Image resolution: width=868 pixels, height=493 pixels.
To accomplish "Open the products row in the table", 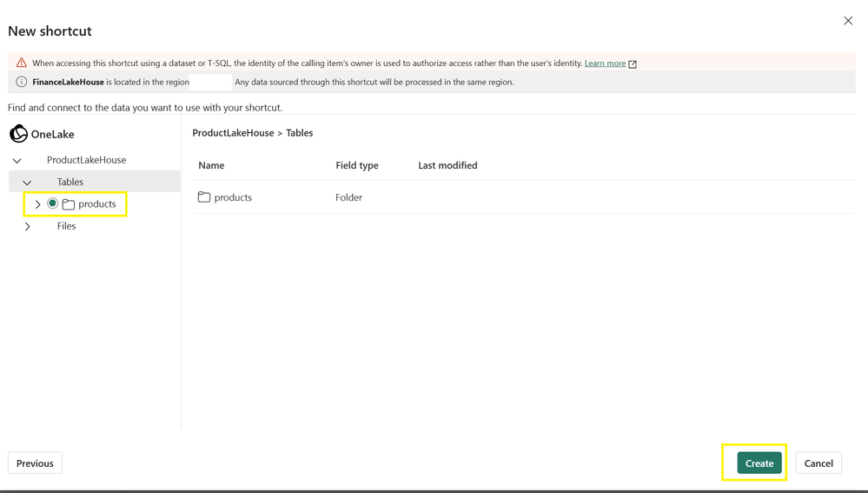I will 524,197.
